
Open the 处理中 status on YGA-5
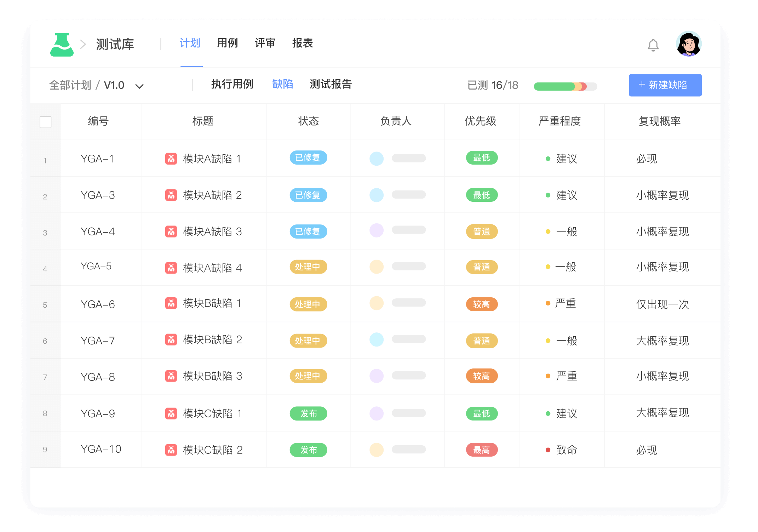click(308, 267)
